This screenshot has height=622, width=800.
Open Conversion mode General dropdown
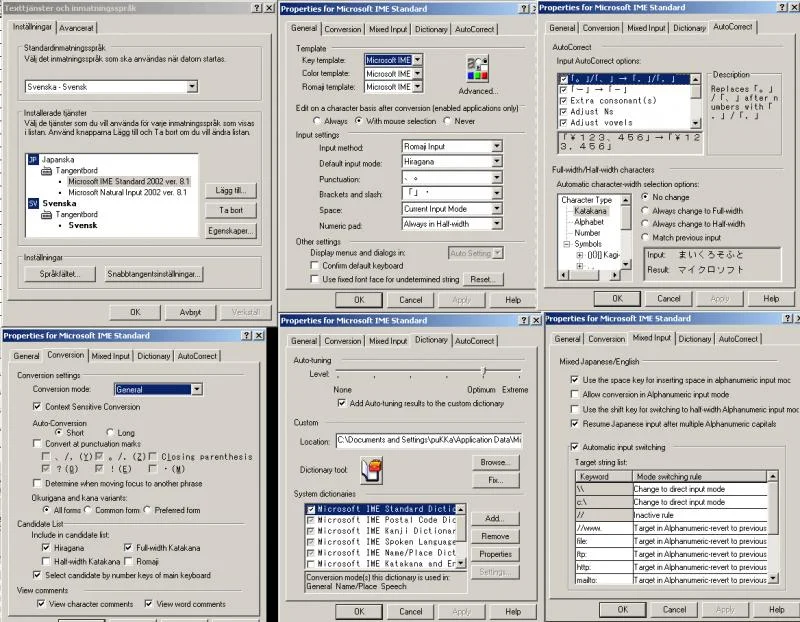pos(196,389)
